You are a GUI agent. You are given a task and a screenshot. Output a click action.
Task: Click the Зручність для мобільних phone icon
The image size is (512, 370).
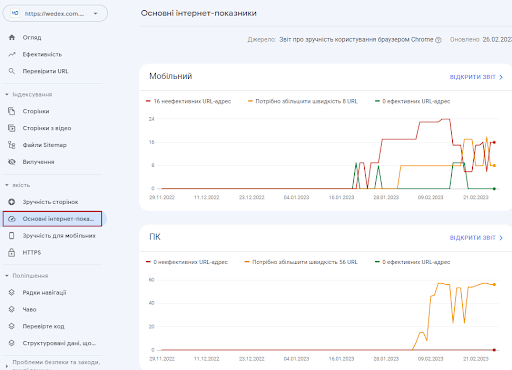point(12,236)
